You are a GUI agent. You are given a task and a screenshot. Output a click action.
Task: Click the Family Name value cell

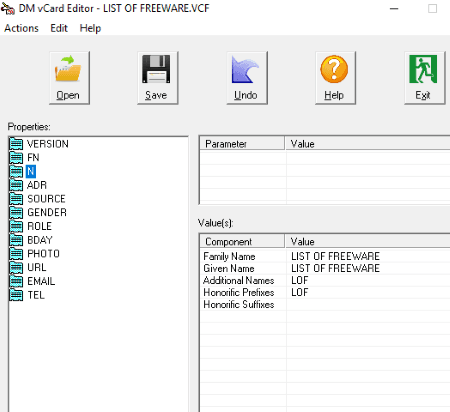pyautogui.click(x=368, y=256)
